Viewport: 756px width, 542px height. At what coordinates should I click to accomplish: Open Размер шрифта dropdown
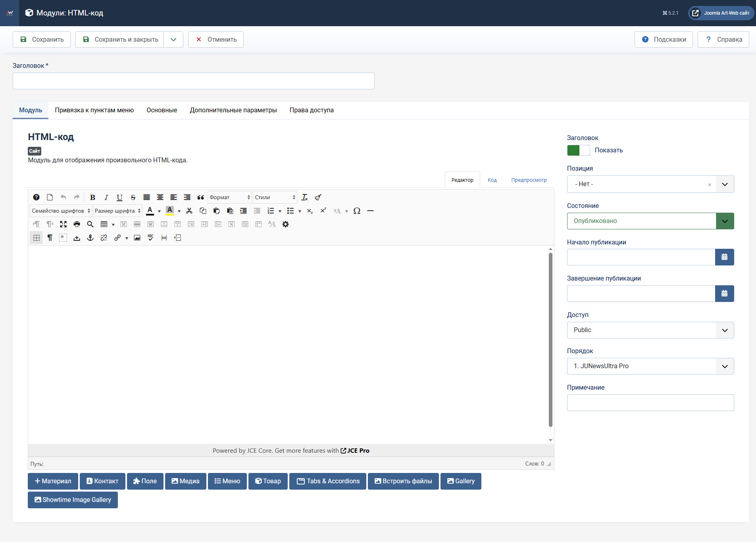coord(117,211)
